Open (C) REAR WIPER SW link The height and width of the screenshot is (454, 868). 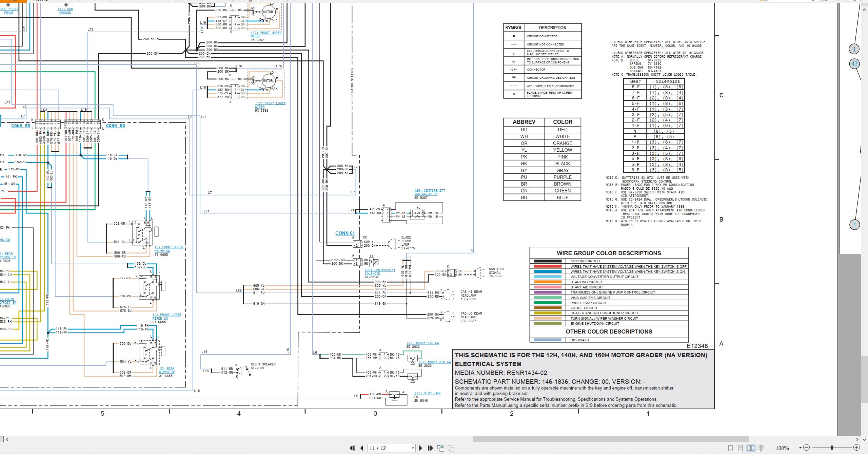click(167, 370)
